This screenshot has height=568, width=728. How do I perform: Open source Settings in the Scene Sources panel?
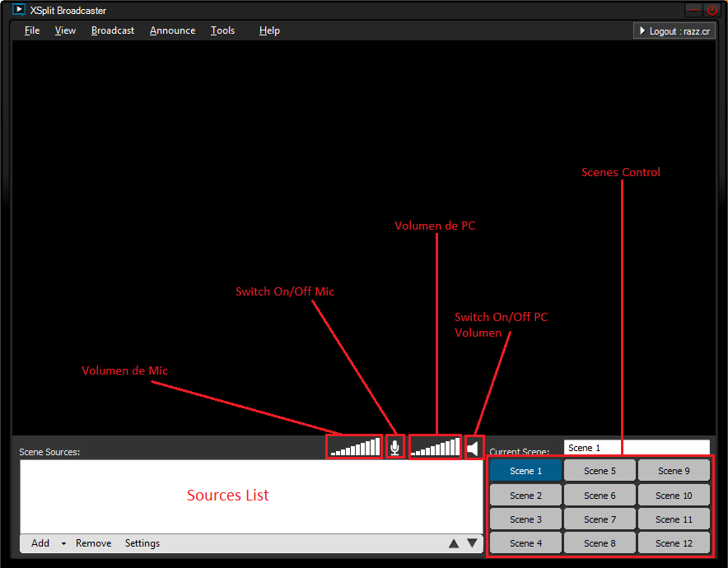pos(142,543)
